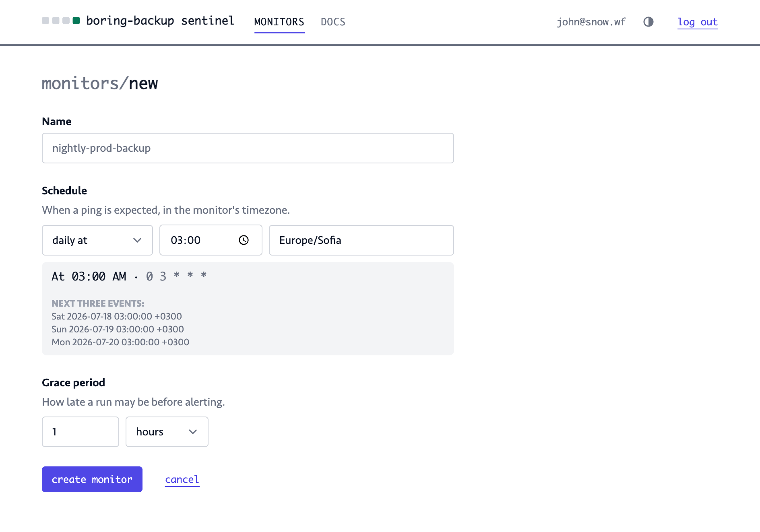The width and height of the screenshot is (760, 532).
Task: Click the 'How late a run may be before alerting' hint
Action: point(134,402)
